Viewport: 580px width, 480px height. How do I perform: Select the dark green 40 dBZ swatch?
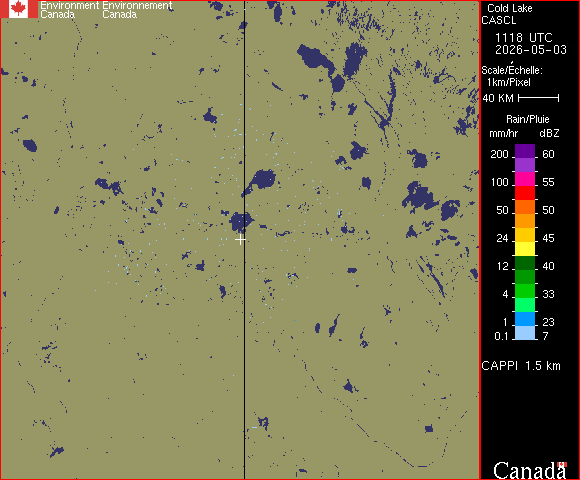525,263
